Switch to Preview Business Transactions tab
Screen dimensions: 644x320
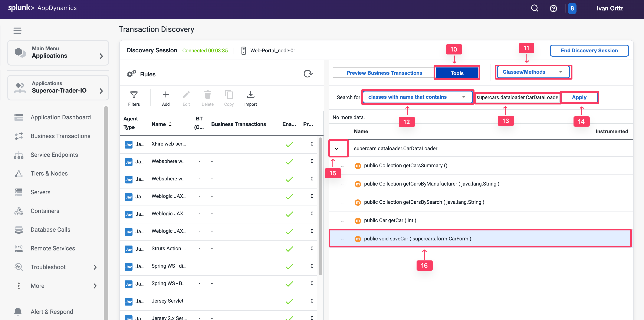384,73
